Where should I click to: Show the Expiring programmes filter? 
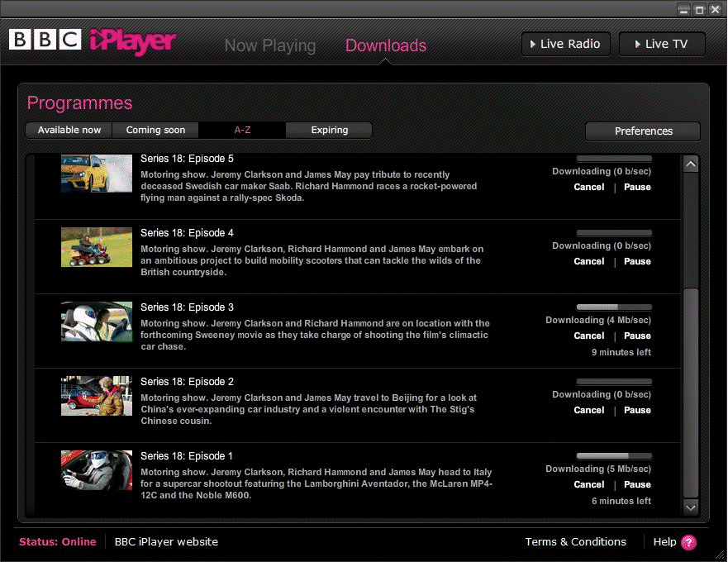(x=329, y=131)
